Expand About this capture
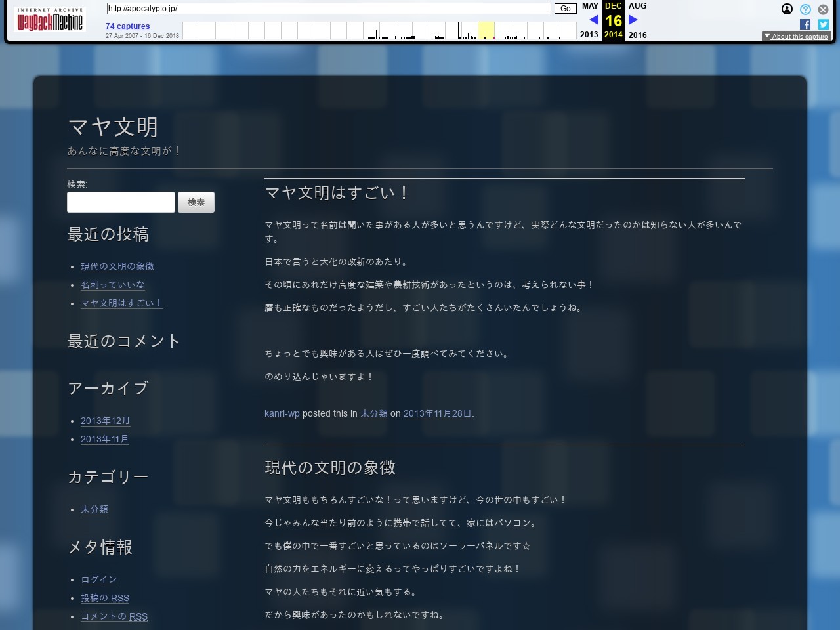840x630 pixels. click(x=796, y=36)
